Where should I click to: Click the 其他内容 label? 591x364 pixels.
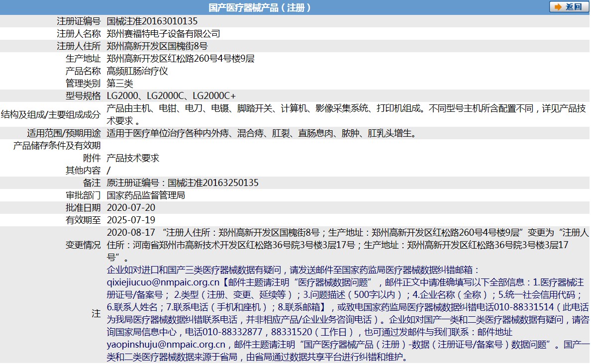83,171
